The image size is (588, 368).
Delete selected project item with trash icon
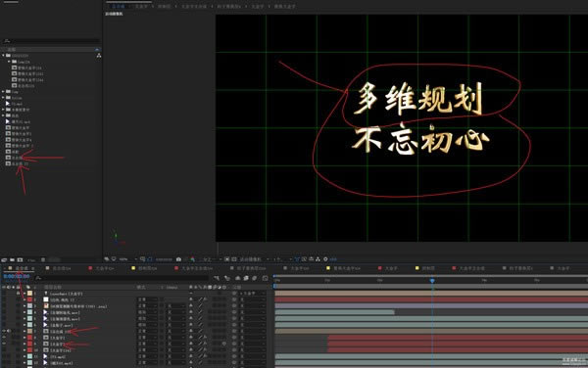(x=43, y=259)
